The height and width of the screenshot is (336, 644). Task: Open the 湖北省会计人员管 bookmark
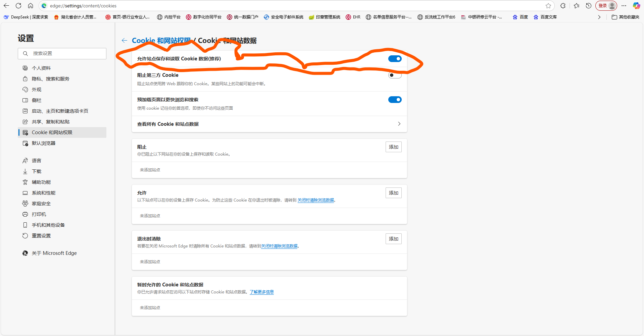tap(75, 17)
